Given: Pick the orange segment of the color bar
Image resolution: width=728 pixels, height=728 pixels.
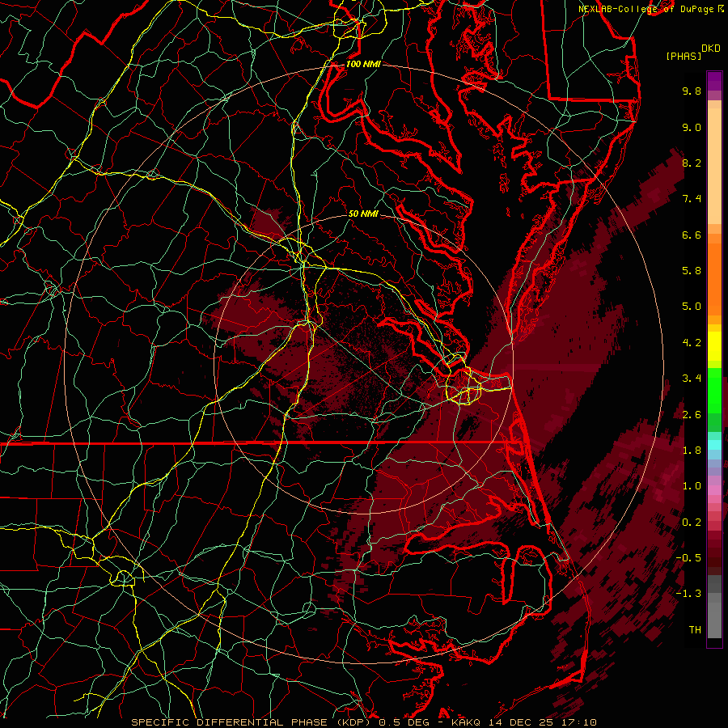Looking at the screenshot, I should [x=714, y=278].
